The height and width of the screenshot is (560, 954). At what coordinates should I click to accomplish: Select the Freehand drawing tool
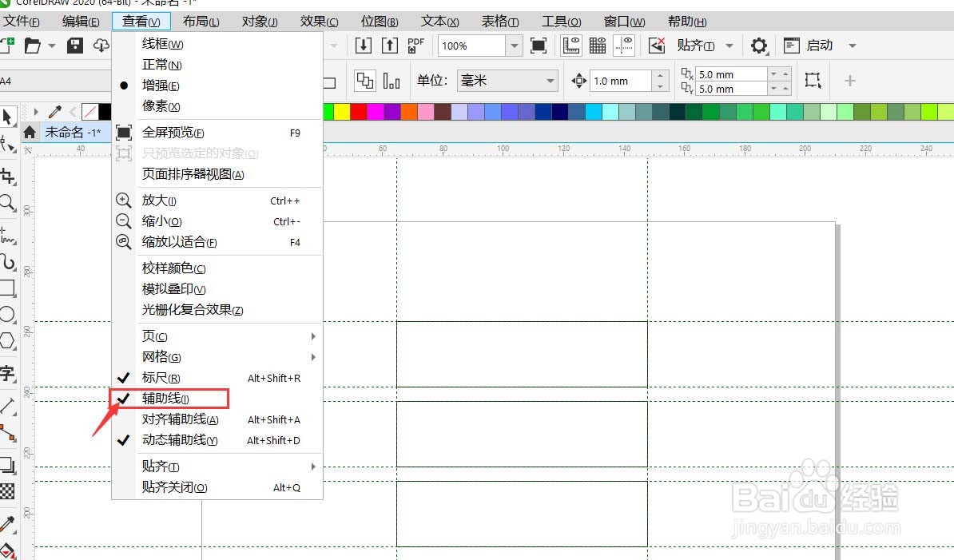coord(7,236)
